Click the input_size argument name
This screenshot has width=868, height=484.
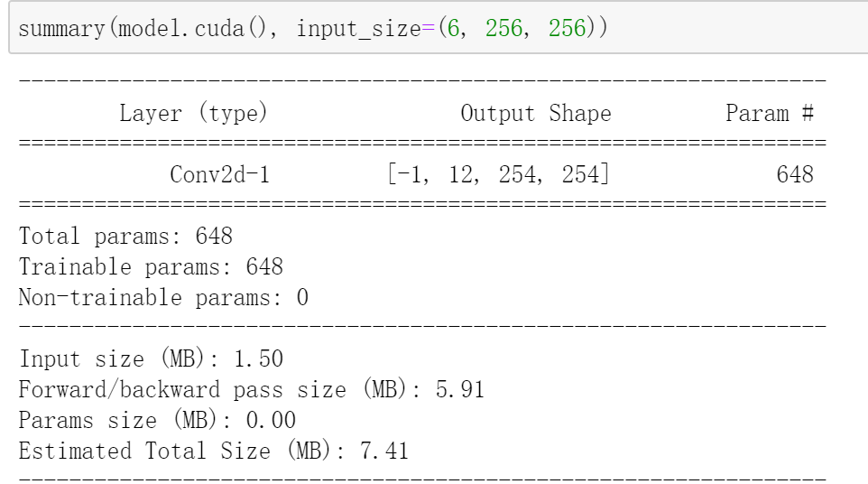coord(359,28)
